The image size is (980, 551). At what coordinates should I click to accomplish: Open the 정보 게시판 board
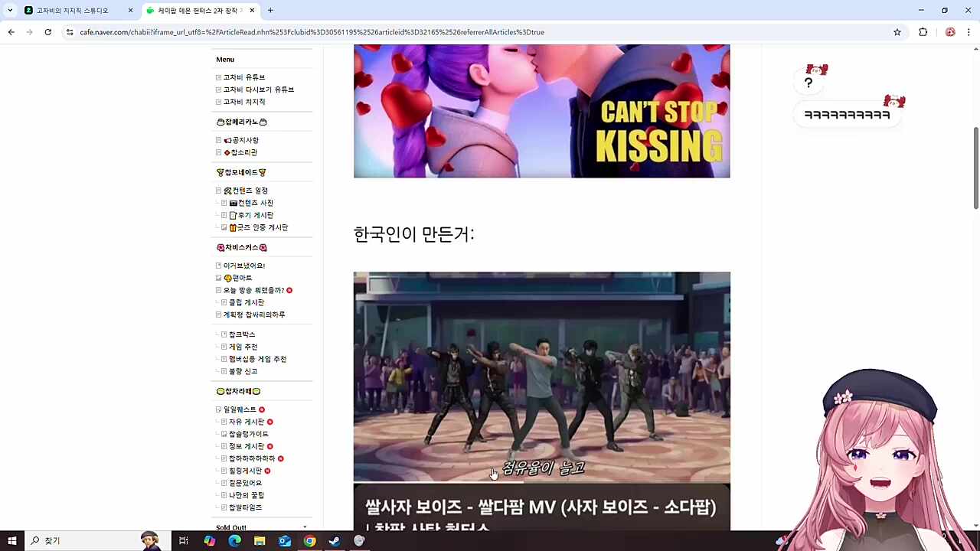247,446
